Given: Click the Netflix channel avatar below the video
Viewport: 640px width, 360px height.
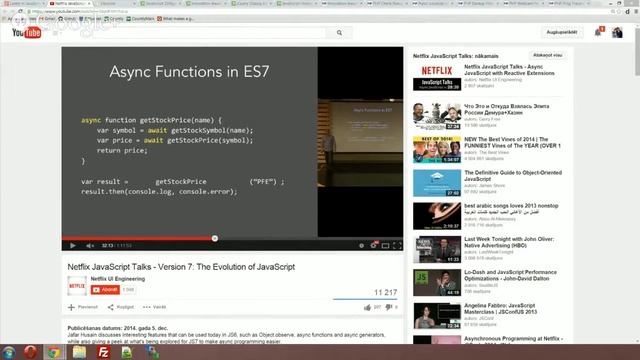Looking at the screenshot, I should point(77,286).
